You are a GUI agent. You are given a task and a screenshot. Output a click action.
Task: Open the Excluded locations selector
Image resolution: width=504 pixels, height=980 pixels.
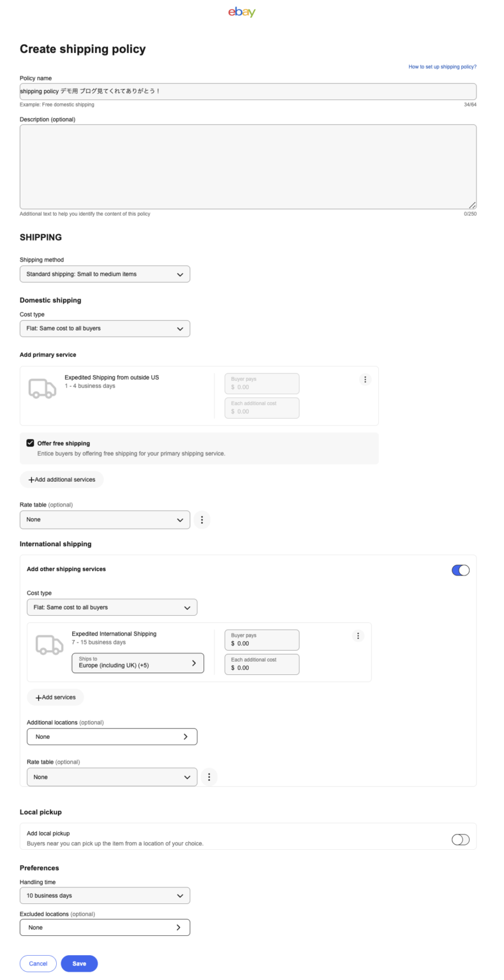(x=105, y=928)
